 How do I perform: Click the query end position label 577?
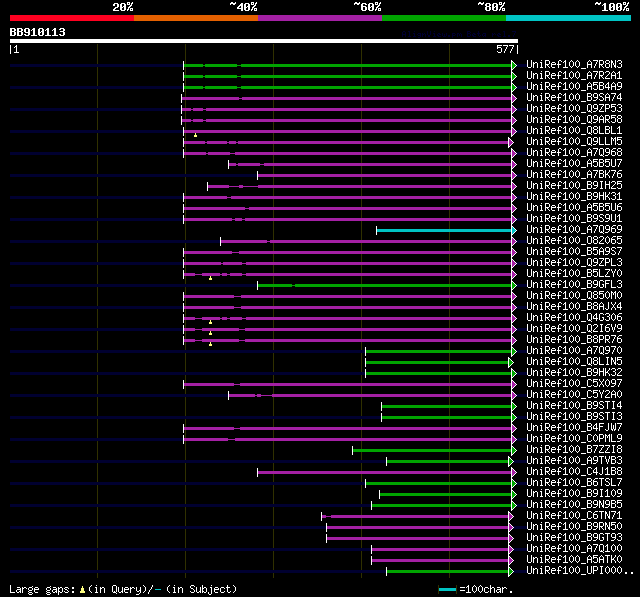click(x=505, y=49)
